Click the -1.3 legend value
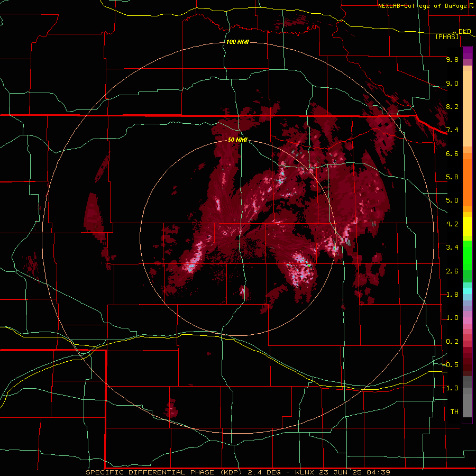Image resolution: width=476 pixels, height=476 pixels. pyautogui.click(x=451, y=388)
